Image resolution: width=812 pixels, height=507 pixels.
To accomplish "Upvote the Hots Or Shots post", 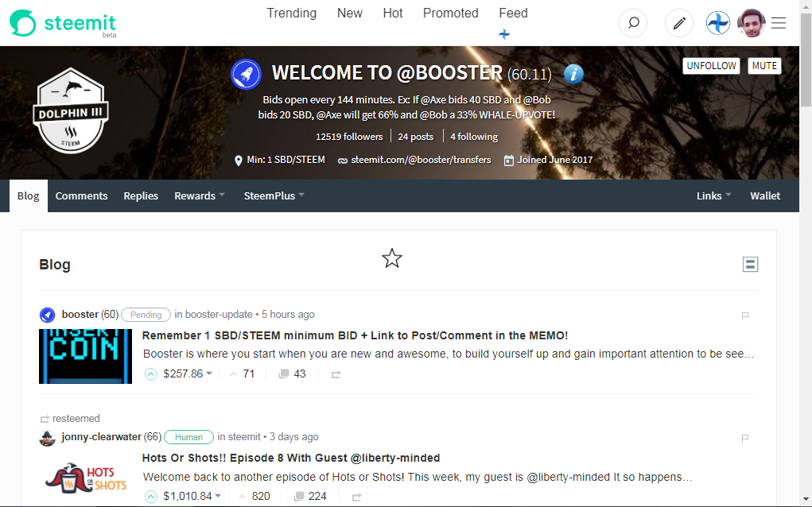I will (x=150, y=497).
